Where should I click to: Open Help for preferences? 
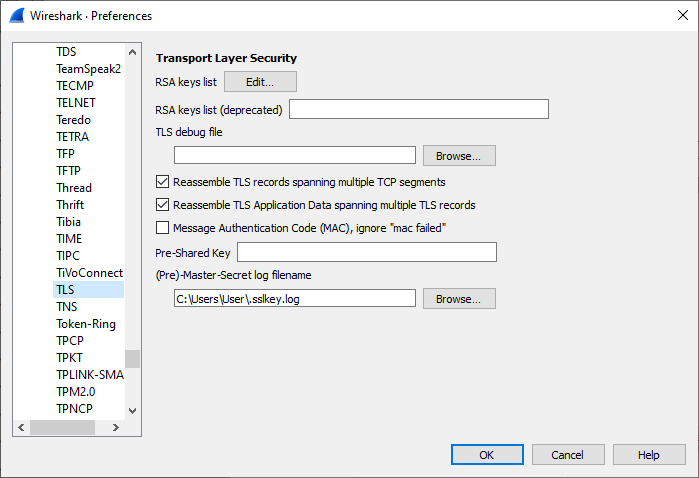(x=649, y=454)
